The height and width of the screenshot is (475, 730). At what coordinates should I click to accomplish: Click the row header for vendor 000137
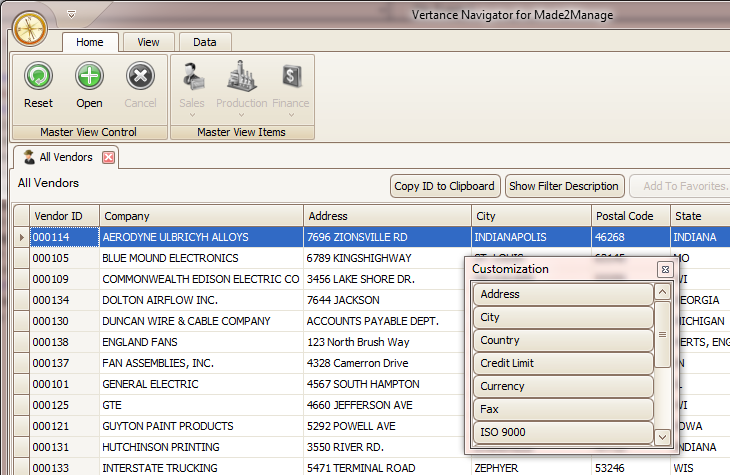click(x=21, y=363)
